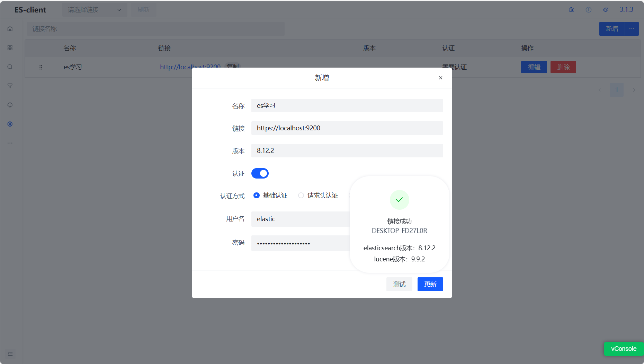Screen dimensions: 644x364
Task: Open the theme palette icon in header
Action: 606,9
